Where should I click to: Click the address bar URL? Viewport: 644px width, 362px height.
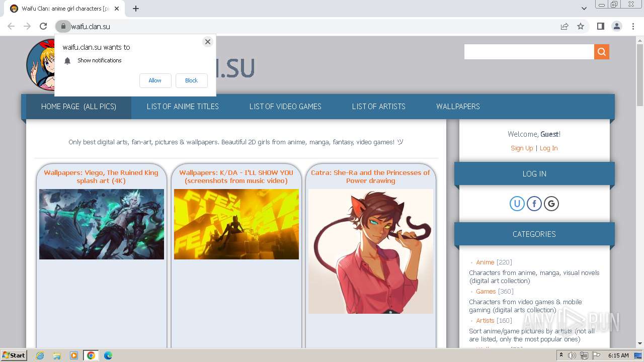click(x=91, y=26)
